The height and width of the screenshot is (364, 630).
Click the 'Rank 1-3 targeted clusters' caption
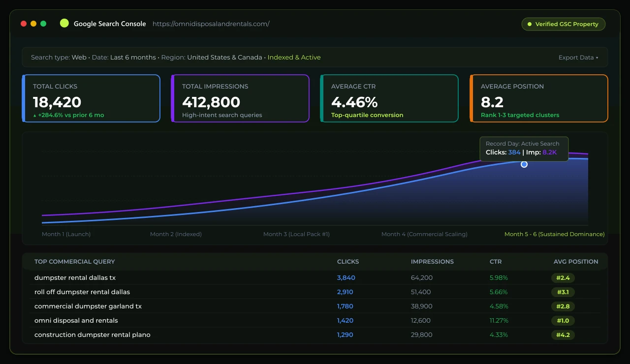point(520,115)
